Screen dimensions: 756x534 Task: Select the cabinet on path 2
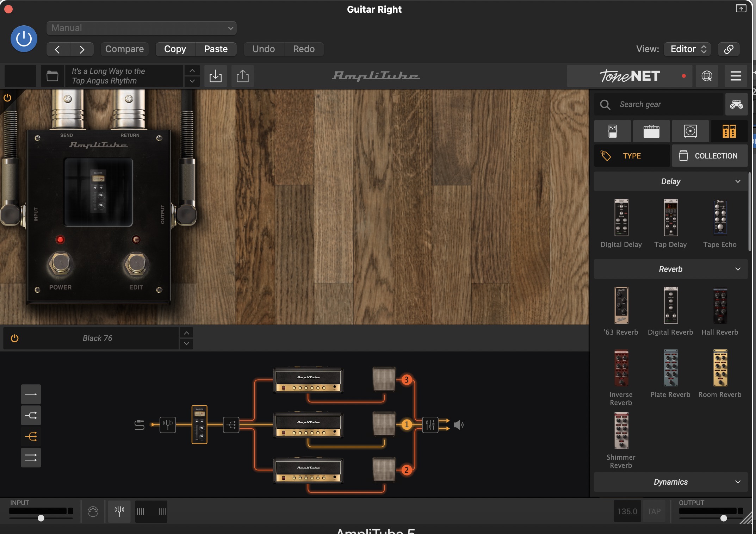pyautogui.click(x=384, y=469)
